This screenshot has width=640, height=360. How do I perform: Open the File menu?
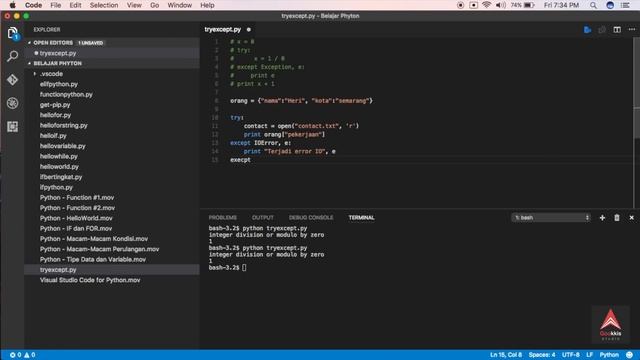tap(56, 5)
